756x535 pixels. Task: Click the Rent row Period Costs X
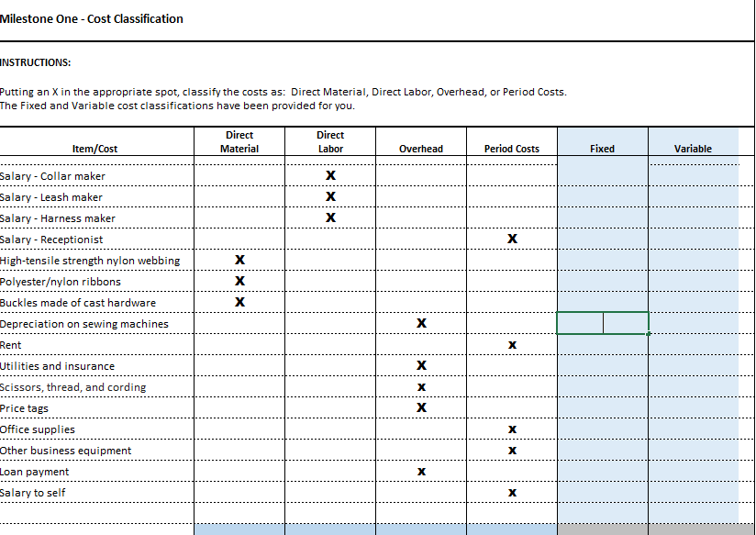pos(512,344)
